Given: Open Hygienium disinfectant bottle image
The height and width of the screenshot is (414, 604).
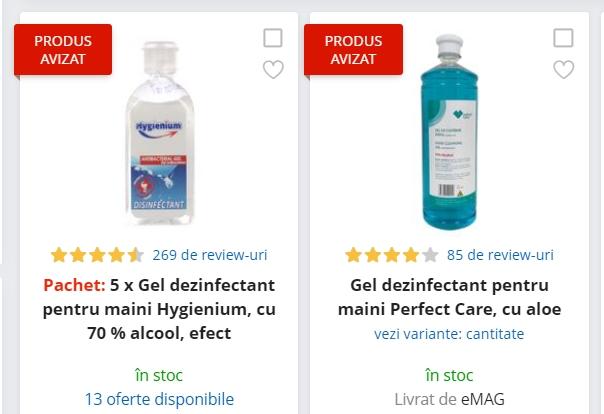Looking at the screenshot, I should pos(160,133).
